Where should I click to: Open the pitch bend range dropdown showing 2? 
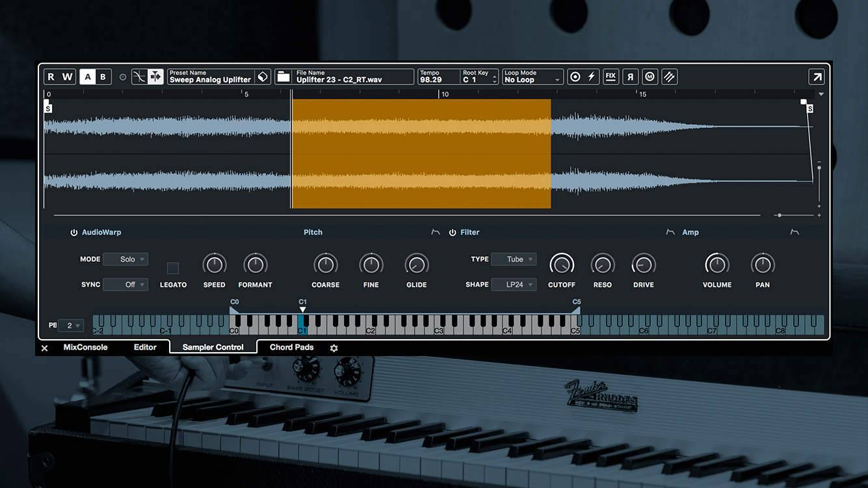(x=72, y=326)
